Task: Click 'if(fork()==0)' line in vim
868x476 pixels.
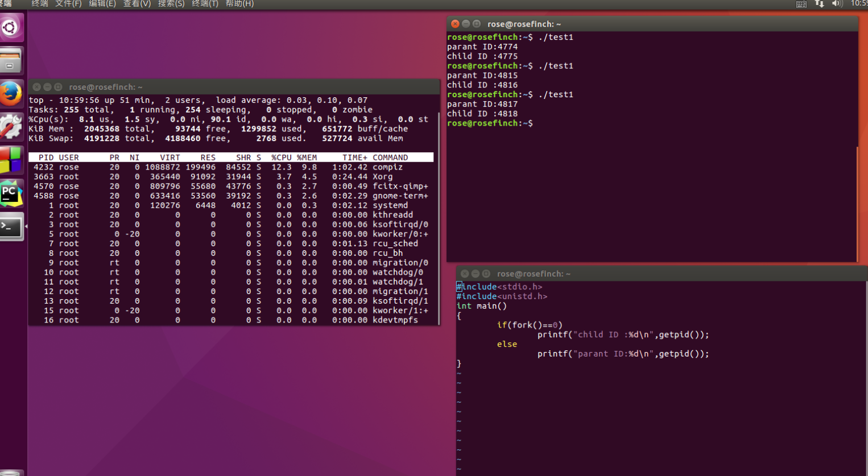Action: click(x=530, y=325)
